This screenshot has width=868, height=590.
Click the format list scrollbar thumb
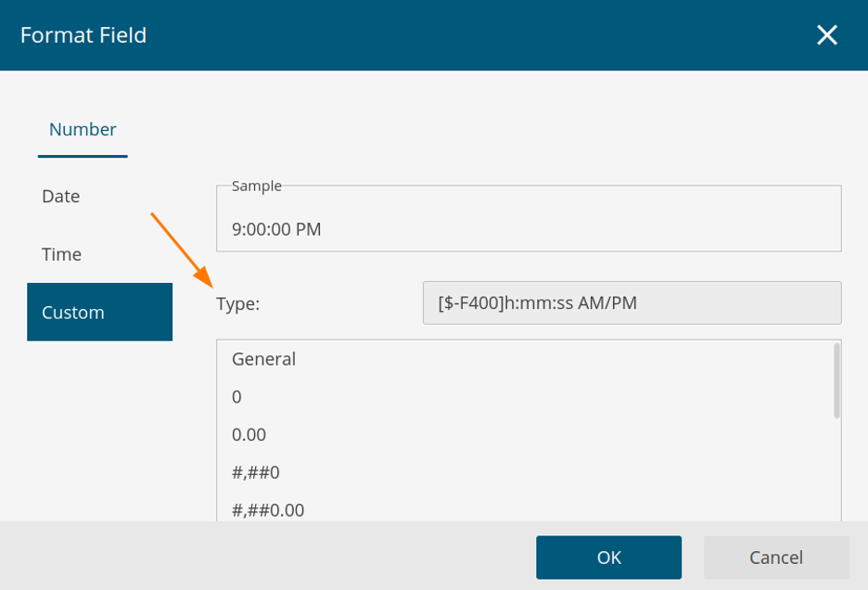tap(836, 380)
